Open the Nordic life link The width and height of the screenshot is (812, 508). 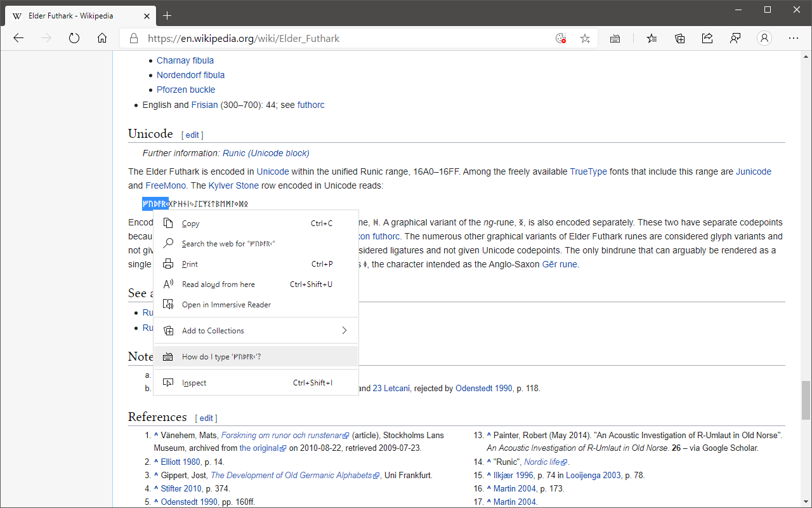click(x=546, y=462)
